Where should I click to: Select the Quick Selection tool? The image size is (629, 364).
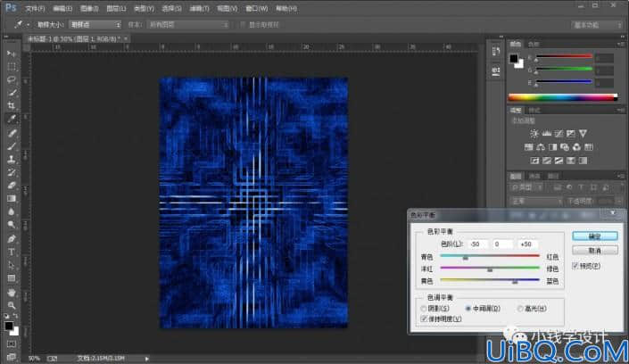(12, 93)
